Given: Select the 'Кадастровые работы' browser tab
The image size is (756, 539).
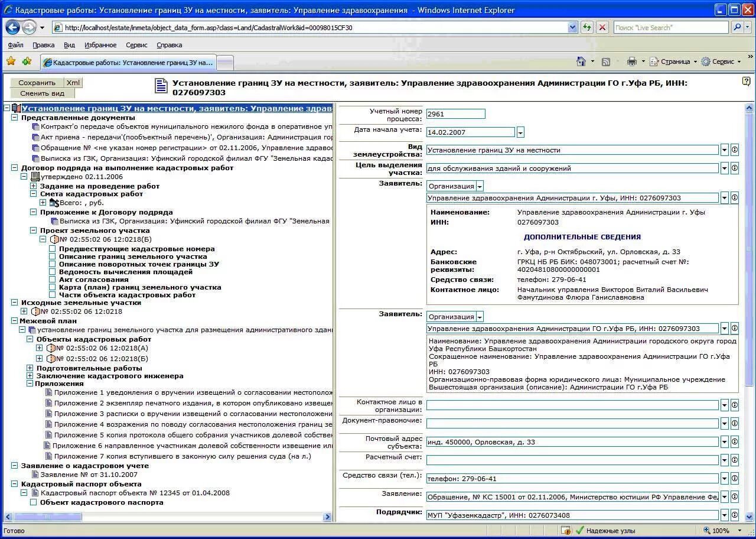Looking at the screenshot, I should [128, 62].
